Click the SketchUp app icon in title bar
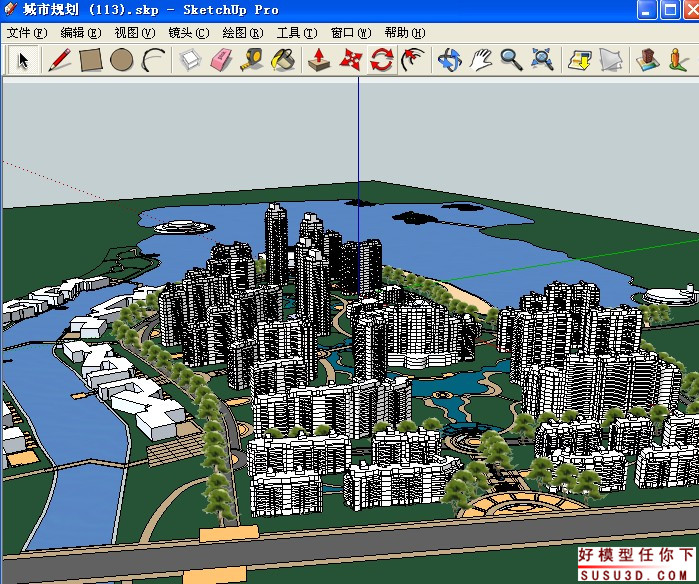Viewport: 699px width, 584px height. pyautogui.click(x=10, y=9)
